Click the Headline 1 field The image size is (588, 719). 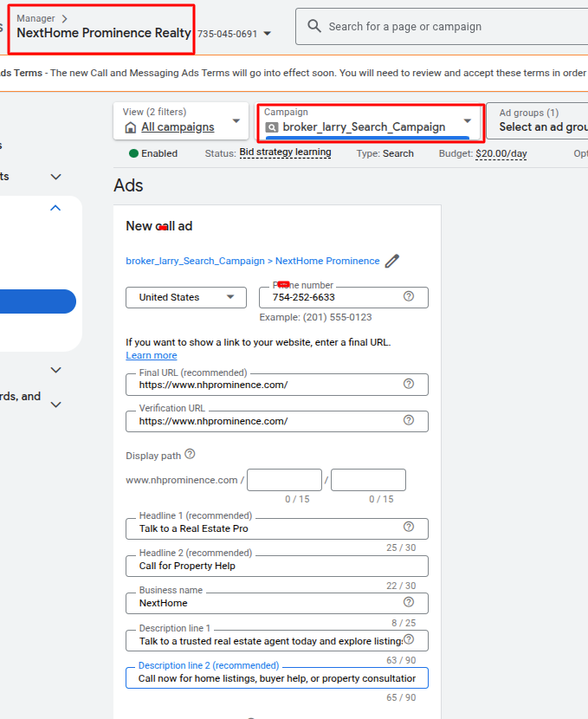click(x=277, y=528)
